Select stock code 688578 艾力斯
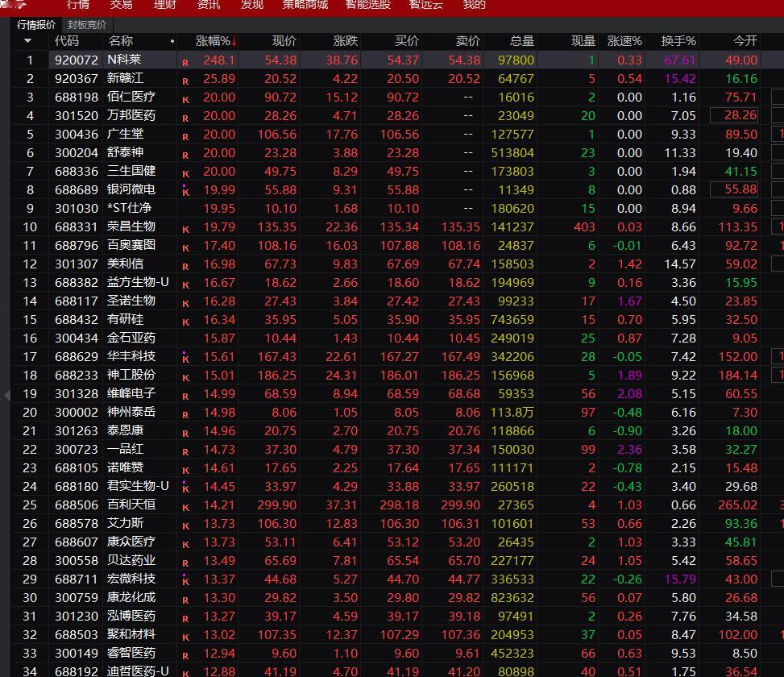 pos(77,524)
